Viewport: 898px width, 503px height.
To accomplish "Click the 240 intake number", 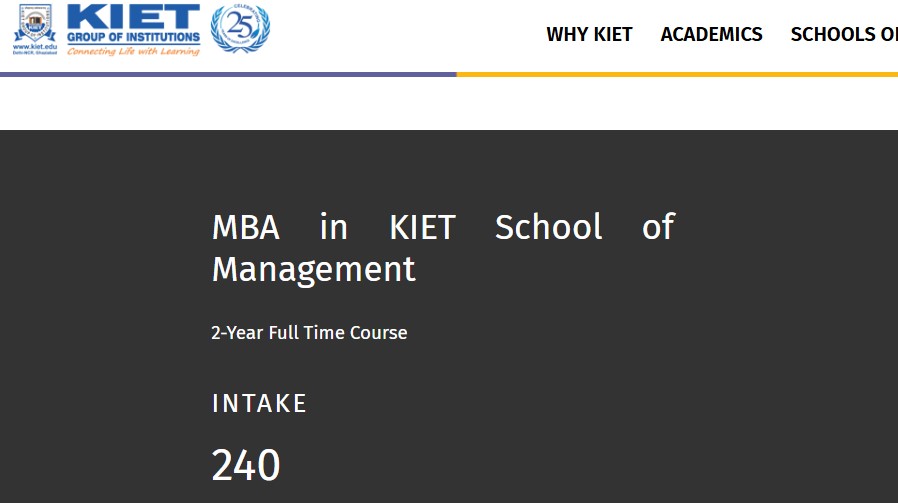I will [246, 465].
